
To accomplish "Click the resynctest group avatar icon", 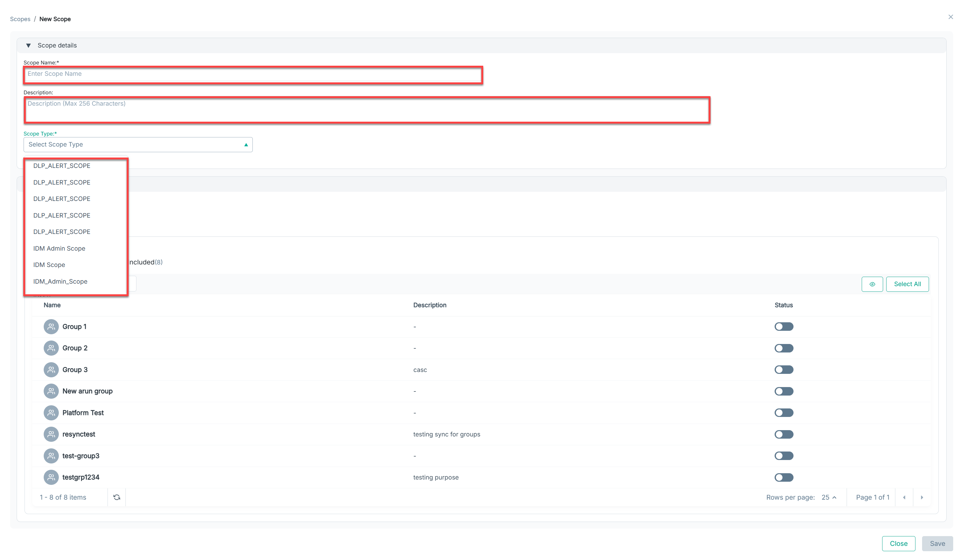I will pyautogui.click(x=51, y=434).
